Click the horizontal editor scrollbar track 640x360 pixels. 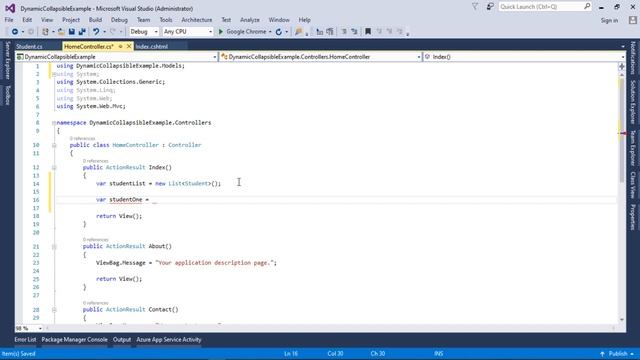coord(331,328)
